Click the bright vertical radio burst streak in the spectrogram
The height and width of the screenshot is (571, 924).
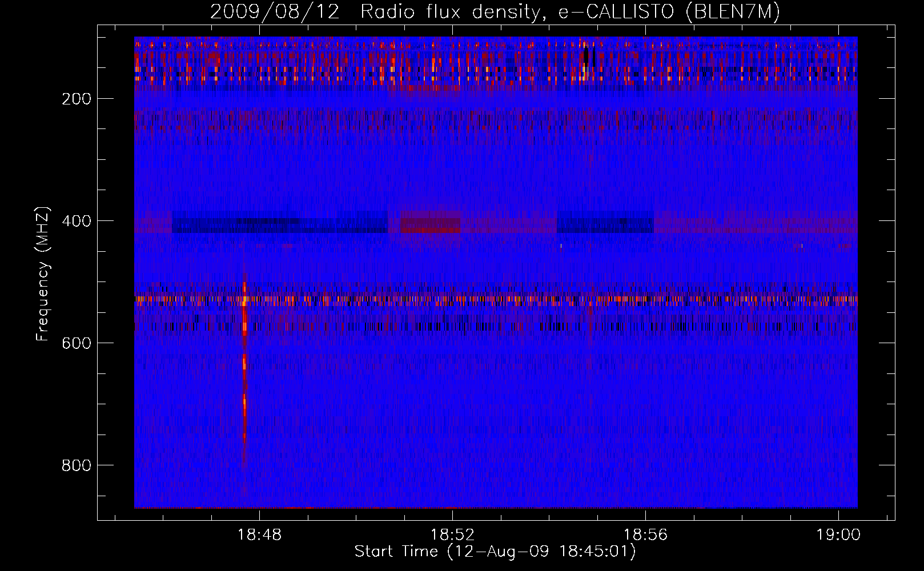point(244,371)
